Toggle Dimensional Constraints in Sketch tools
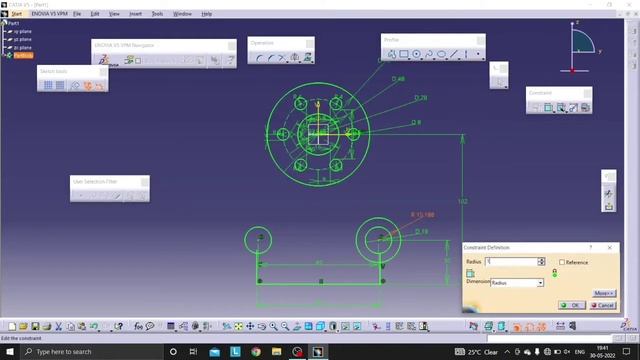 (x=100, y=85)
